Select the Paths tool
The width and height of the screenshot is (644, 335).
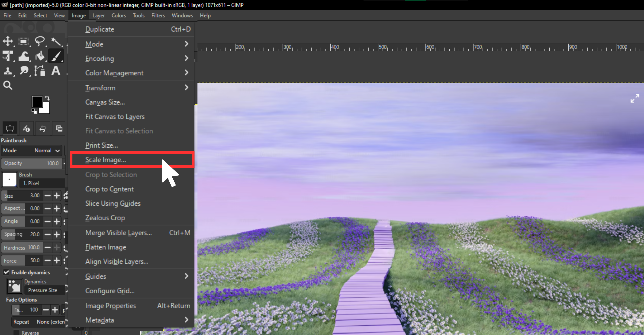[40, 71]
